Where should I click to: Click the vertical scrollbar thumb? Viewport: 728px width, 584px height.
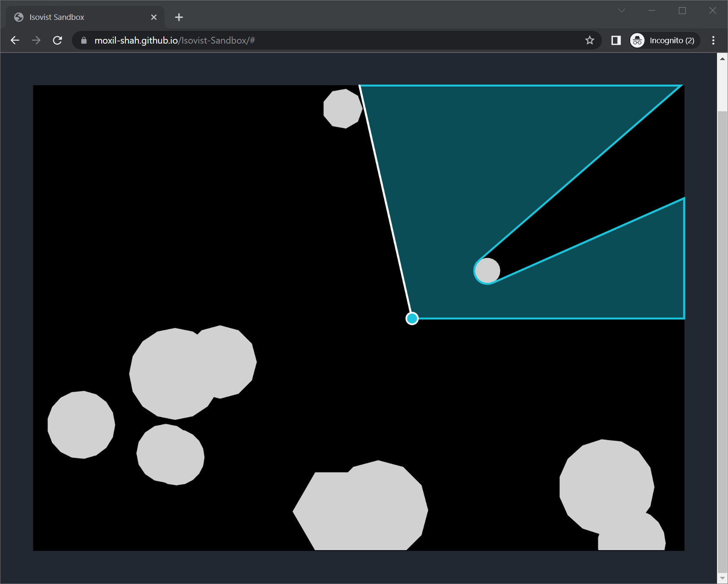pos(722,342)
